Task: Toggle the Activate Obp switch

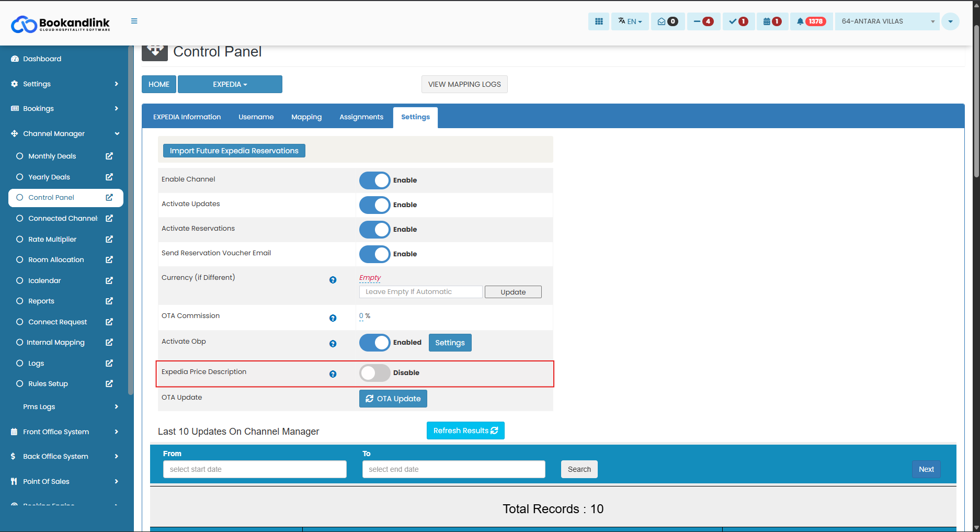Action: pos(375,343)
